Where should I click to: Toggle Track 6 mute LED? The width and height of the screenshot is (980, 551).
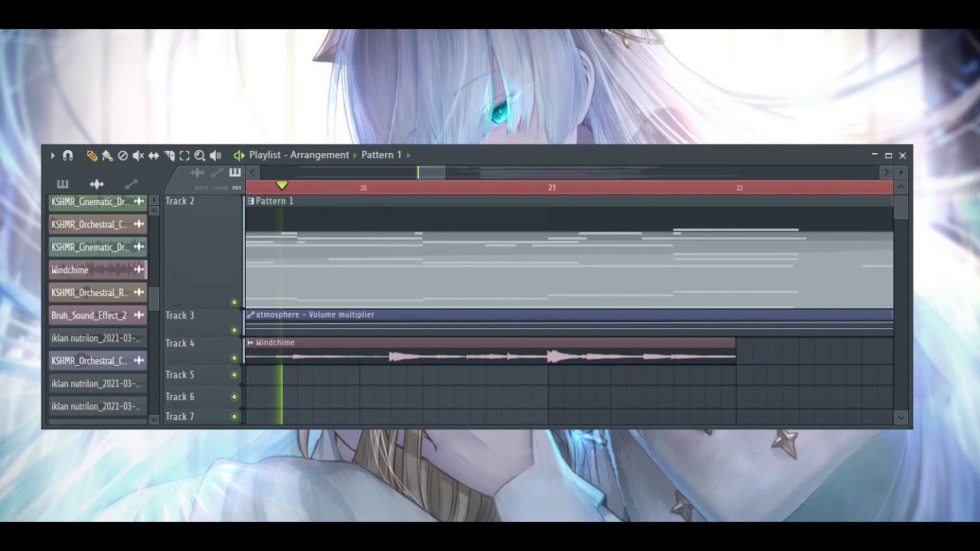[234, 397]
